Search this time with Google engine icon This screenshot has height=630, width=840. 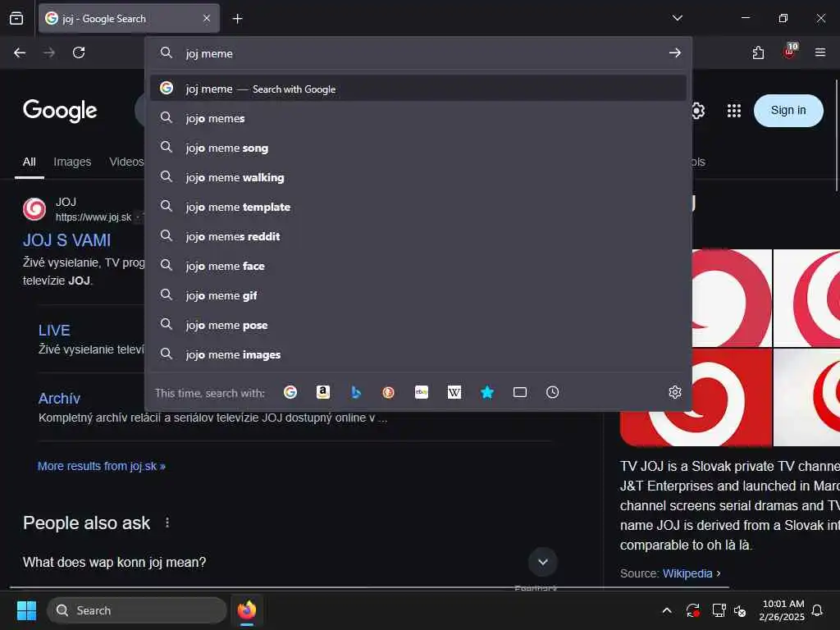(290, 392)
